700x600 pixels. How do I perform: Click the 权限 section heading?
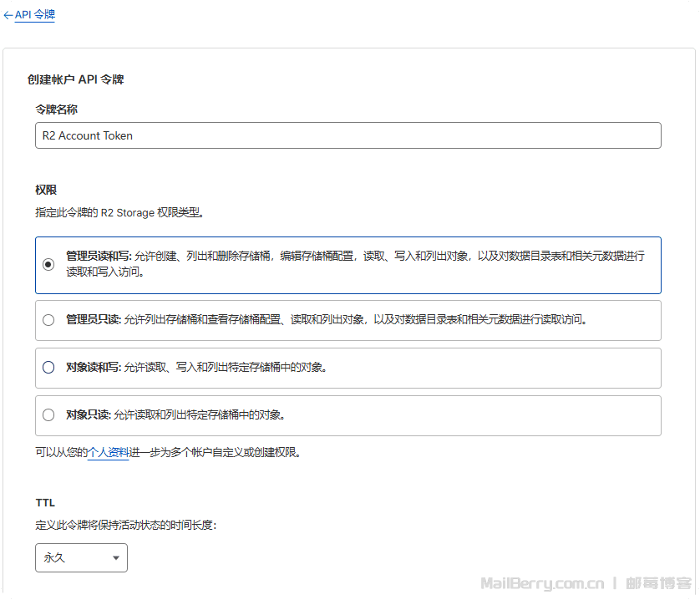tap(46, 190)
